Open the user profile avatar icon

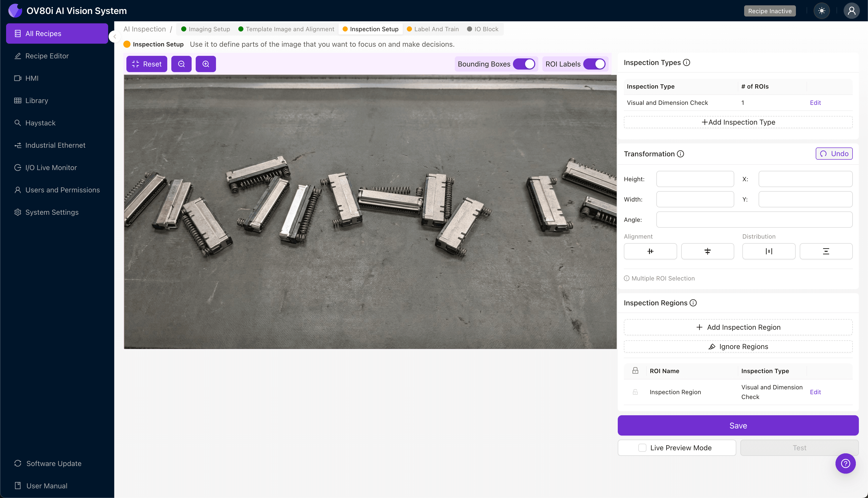click(x=851, y=11)
